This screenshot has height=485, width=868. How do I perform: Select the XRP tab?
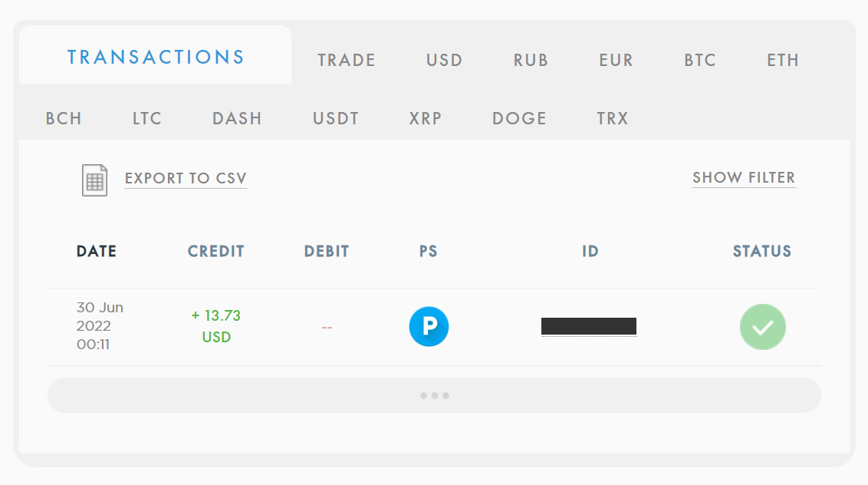[x=426, y=118]
